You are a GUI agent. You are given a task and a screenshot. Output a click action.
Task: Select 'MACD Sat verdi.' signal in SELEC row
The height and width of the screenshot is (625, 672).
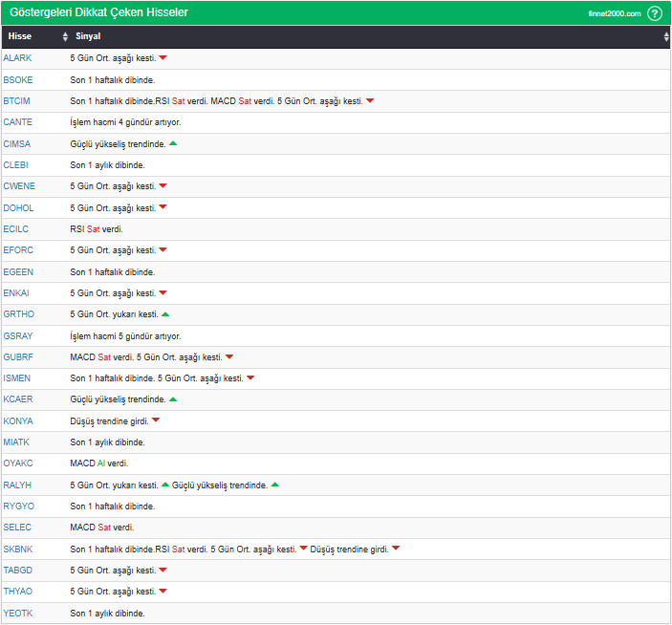[102, 528]
